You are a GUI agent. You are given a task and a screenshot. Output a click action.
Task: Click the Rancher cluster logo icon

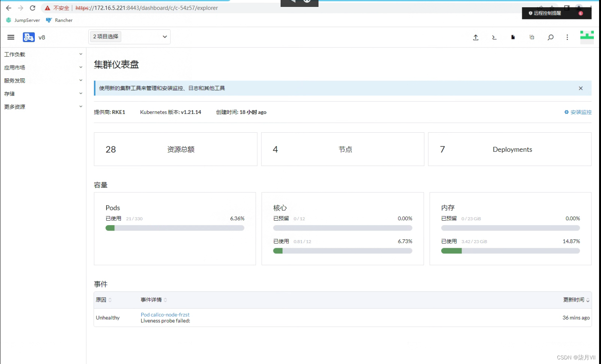(29, 37)
